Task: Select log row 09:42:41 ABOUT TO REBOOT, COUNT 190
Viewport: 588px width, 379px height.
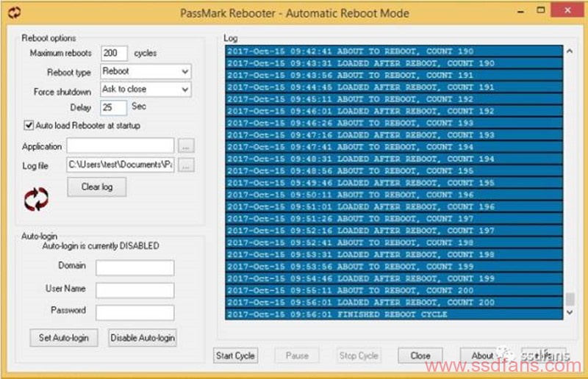Action: click(394, 51)
